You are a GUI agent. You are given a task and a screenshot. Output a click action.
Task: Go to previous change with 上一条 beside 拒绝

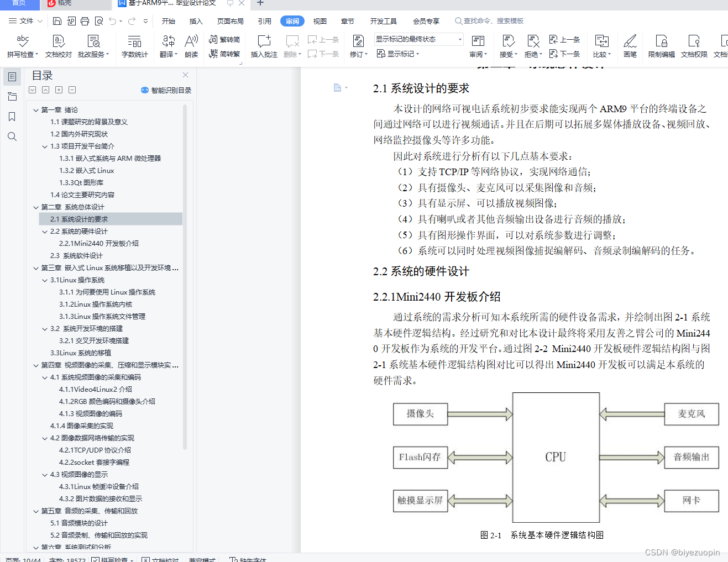tap(564, 40)
